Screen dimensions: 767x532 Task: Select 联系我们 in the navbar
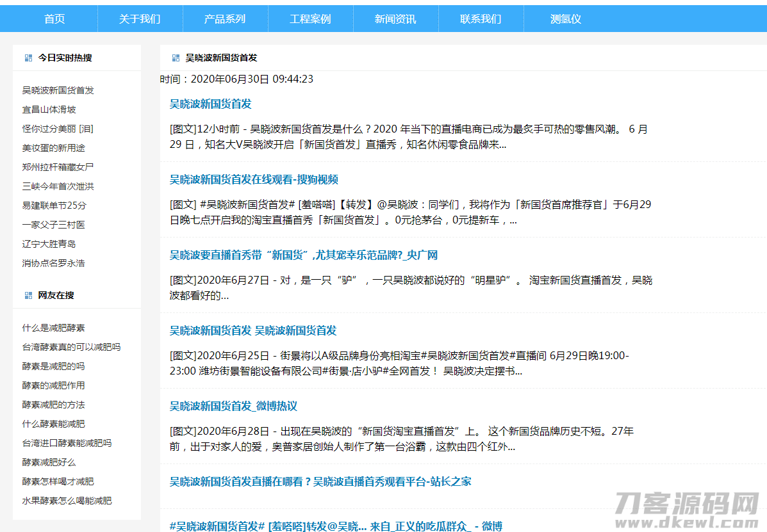click(x=481, y=19)
